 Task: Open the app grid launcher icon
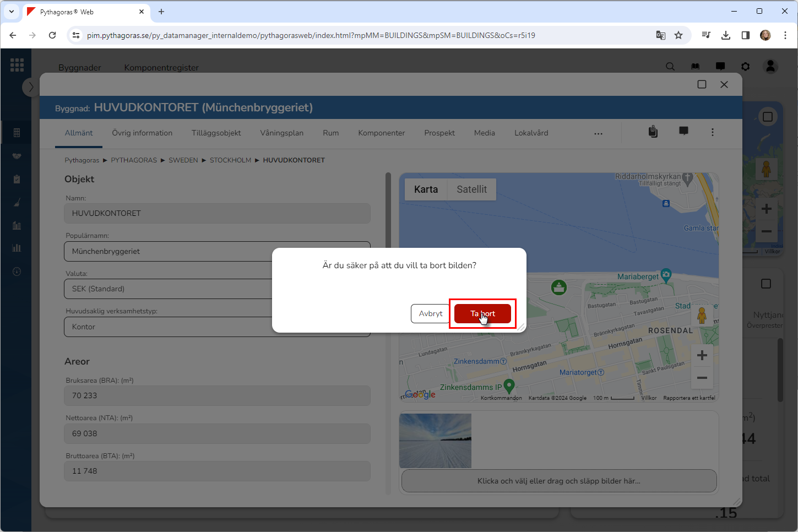tap(17, 65)
